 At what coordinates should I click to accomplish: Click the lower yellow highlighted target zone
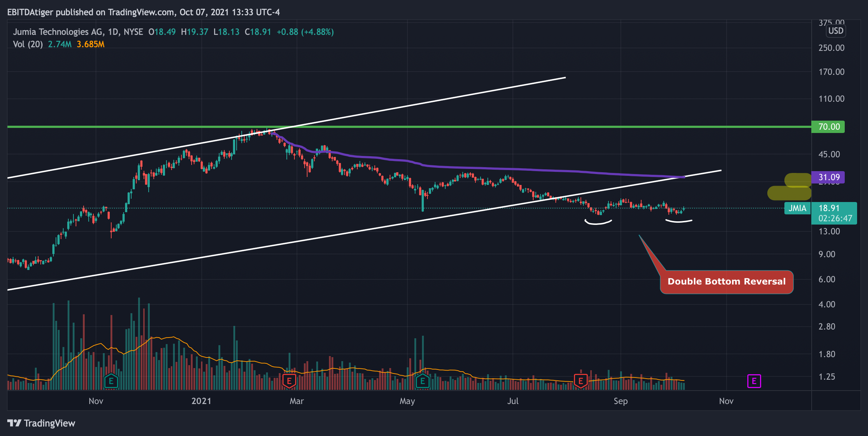click(x=789, y=193)
